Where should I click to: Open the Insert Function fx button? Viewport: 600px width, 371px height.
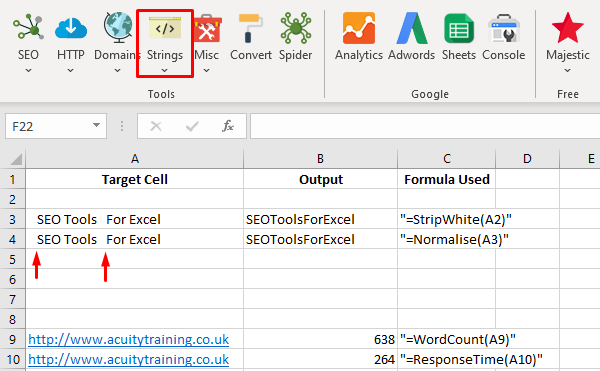pyautogui.click(x=228, y=126)
